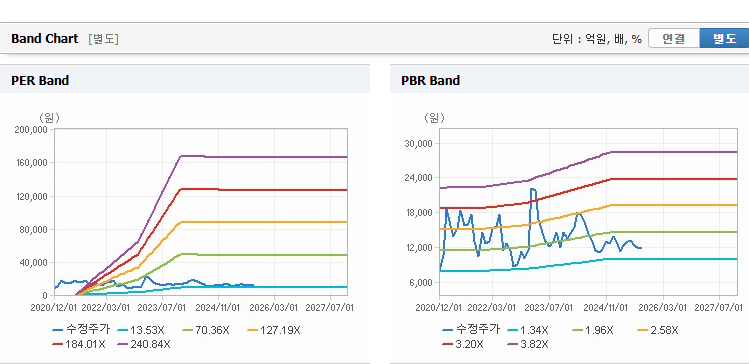Click the 30,000 y-axis label in PBR chart
Screen dimensions: 749x364
click(x=418, y=143)
